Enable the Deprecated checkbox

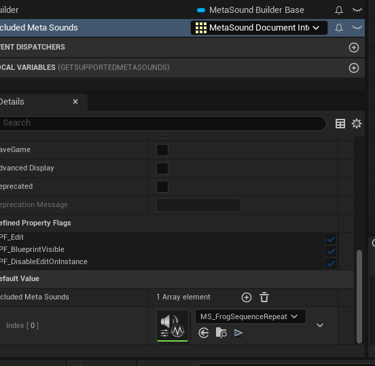[162, 187]
